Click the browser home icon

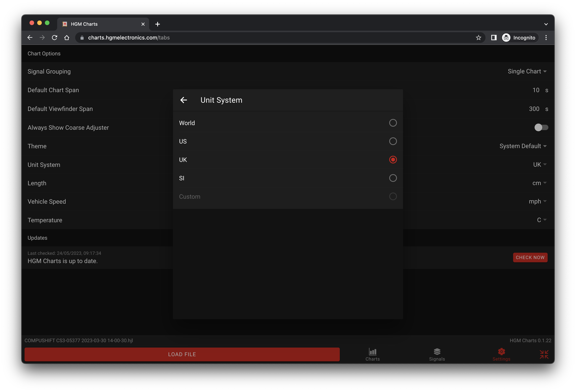click(x=67, y=38)
